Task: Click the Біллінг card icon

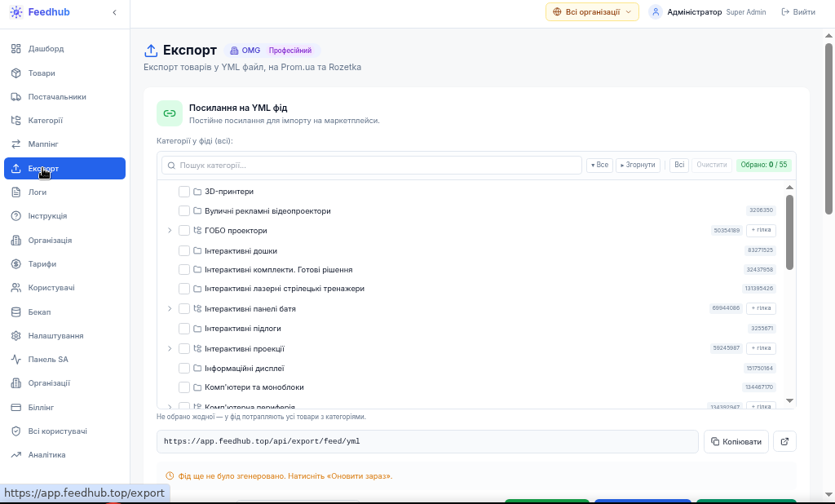Action: [16, 408]
